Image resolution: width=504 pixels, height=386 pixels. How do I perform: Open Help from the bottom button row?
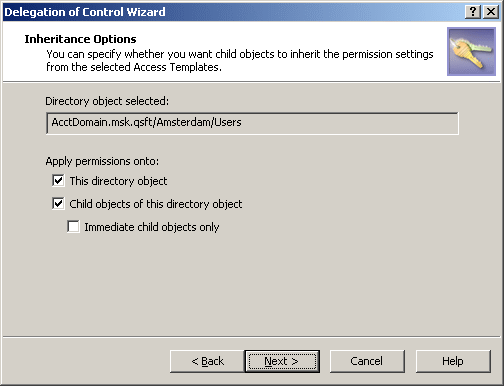click(x=453, y=361)
